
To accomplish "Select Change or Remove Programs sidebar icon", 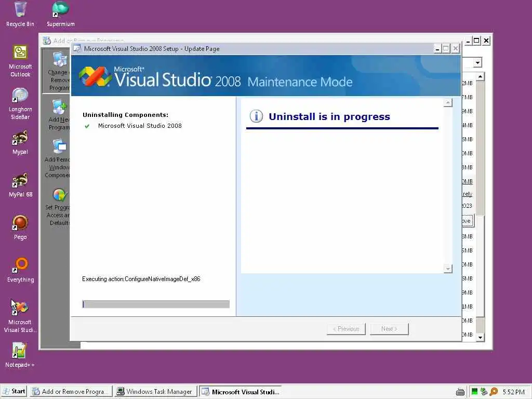I will (x=59, y=71).
